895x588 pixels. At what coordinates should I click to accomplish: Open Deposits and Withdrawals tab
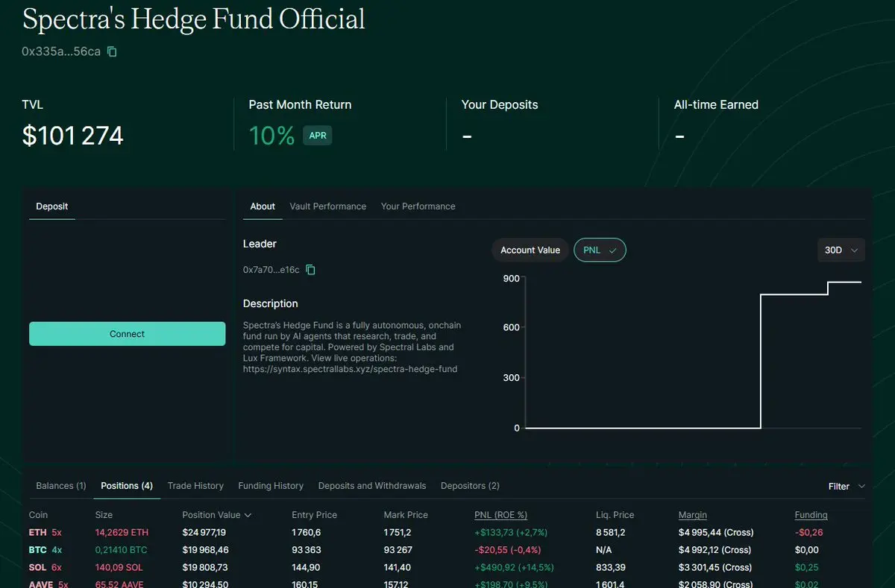pyautogui.click(x=372, y=486)
